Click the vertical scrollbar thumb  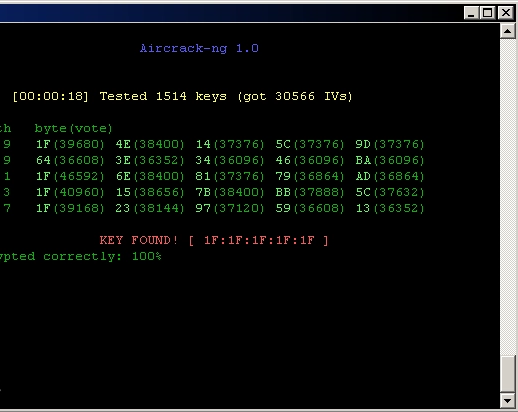coord(508,374)
